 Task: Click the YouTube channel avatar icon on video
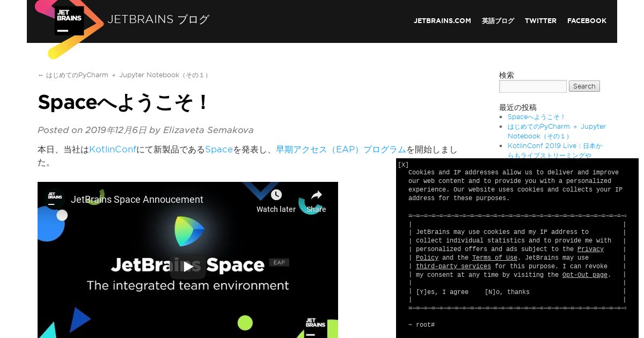coord(54,199)
